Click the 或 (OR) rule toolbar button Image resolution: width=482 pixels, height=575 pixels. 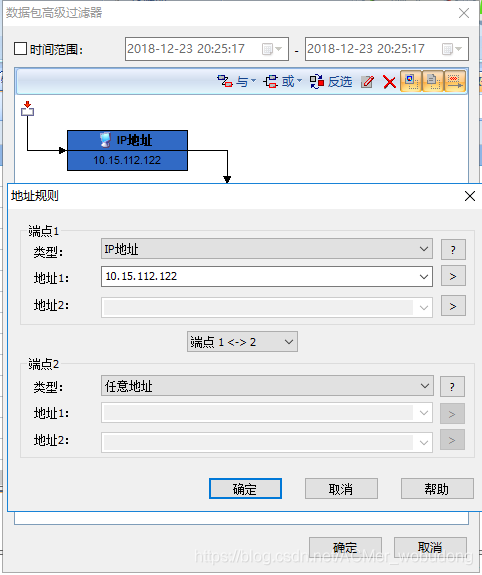pyautogui.click(x=279, y=81)
